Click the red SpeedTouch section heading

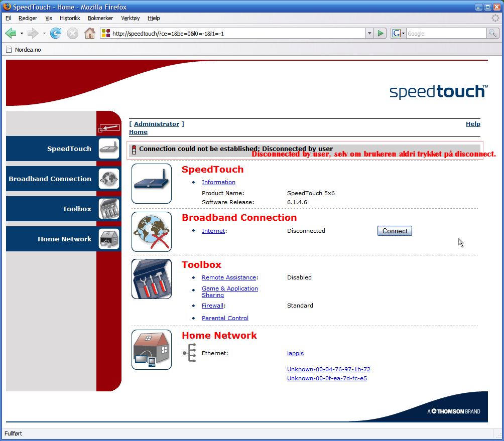tap(212, 169)
